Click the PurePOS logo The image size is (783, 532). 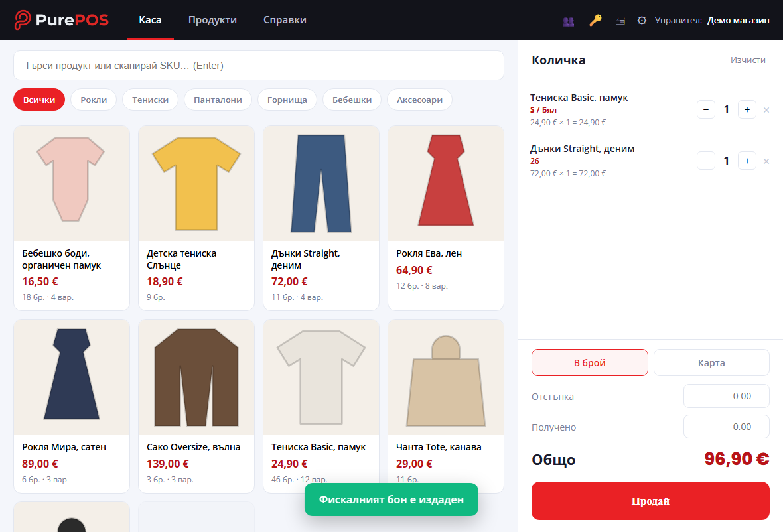[x=62, y=20]
